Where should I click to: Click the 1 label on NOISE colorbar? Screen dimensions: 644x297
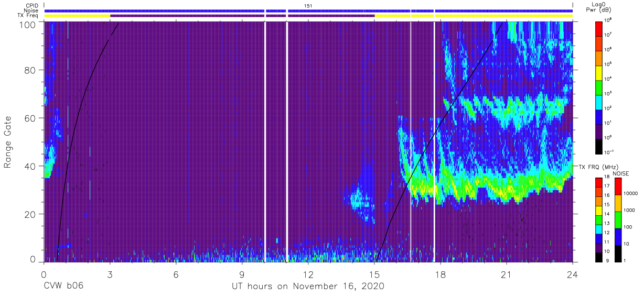click(626, 260)
